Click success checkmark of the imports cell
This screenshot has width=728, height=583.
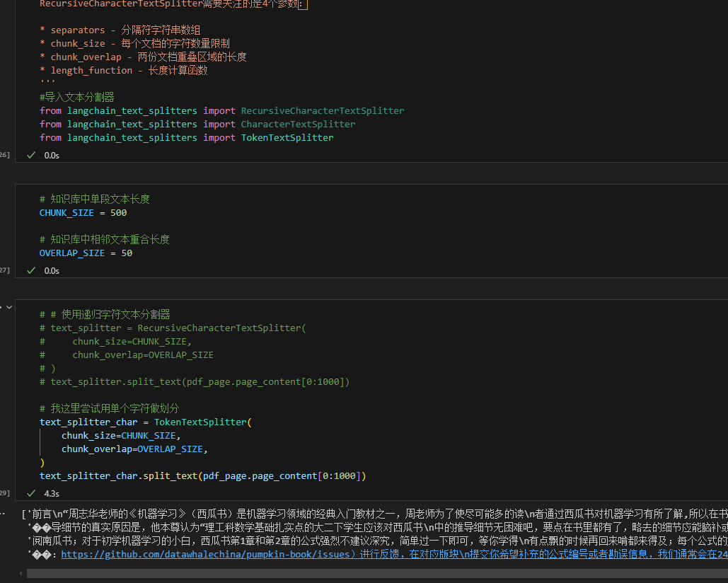(31, 155)
